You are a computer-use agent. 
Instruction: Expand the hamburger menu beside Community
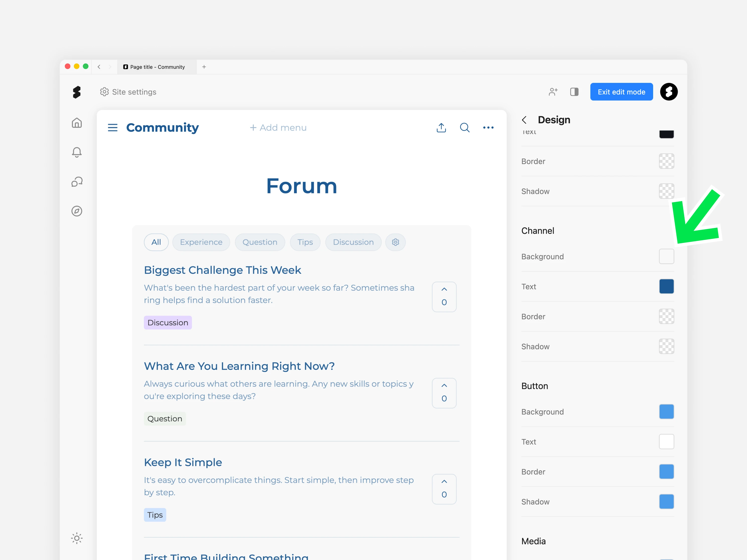[113, 128]
